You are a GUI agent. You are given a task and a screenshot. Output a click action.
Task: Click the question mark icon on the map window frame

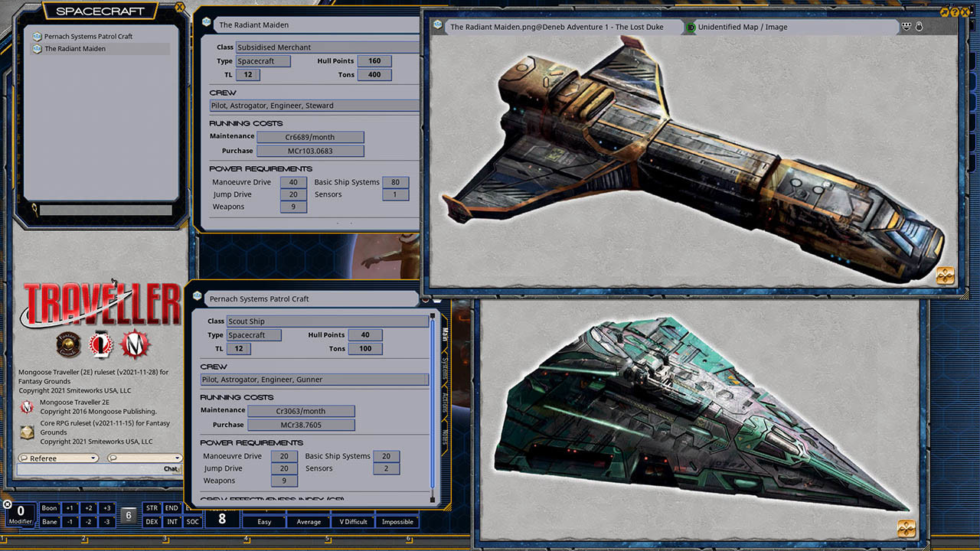coord(955,12)
